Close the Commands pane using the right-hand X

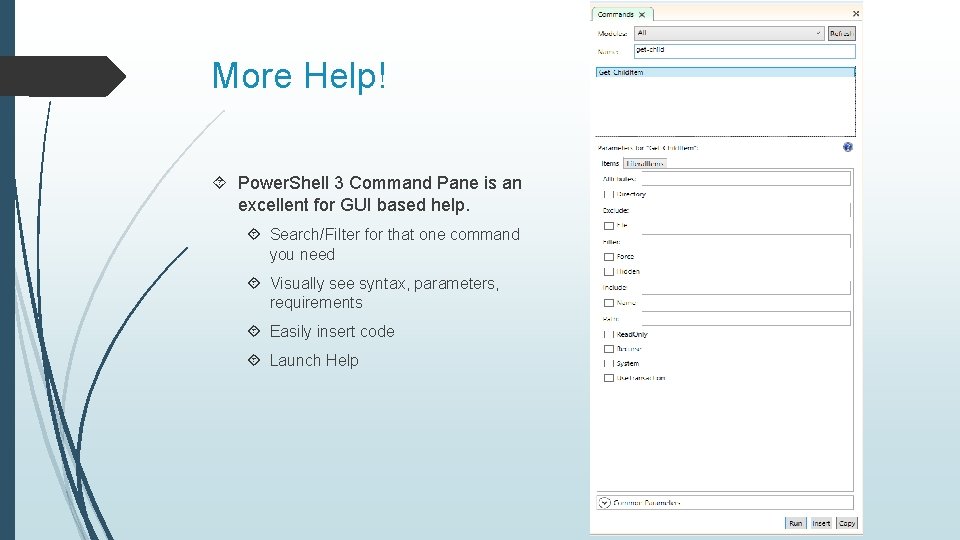(x=856, y=13)
